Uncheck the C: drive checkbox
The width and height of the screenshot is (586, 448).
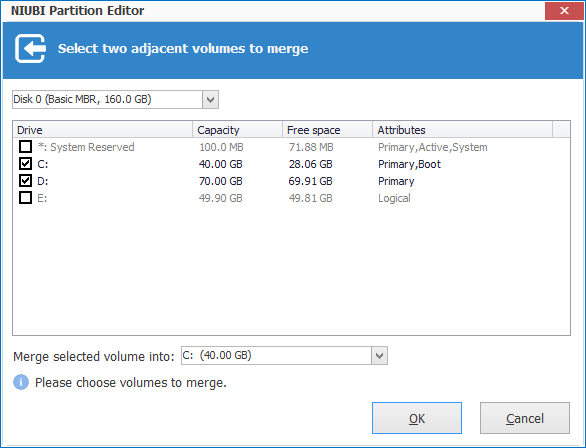click(x=25, y=164)
